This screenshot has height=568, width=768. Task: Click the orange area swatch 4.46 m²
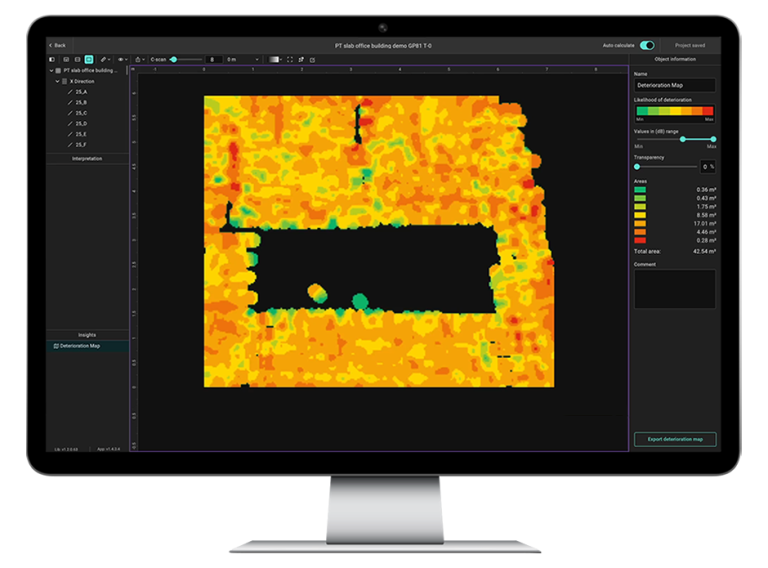click(x=640, y=232)
